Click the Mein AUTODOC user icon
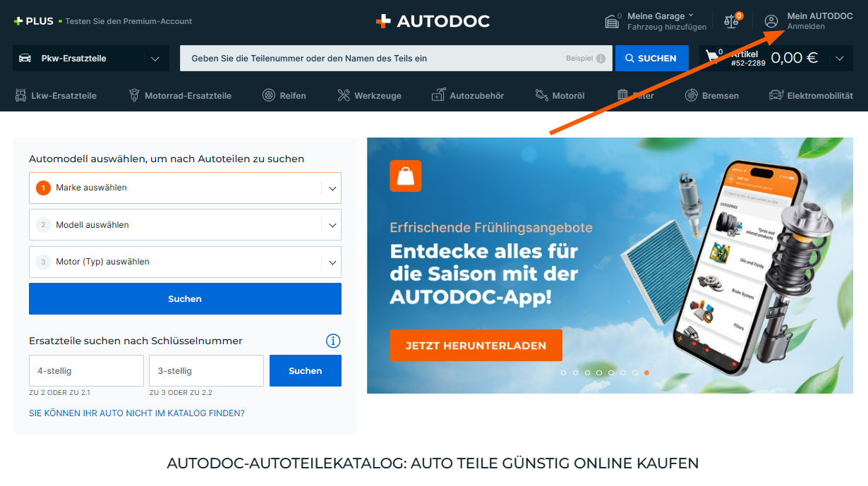This screenshot has height=486, width=868. pos(771,21)
